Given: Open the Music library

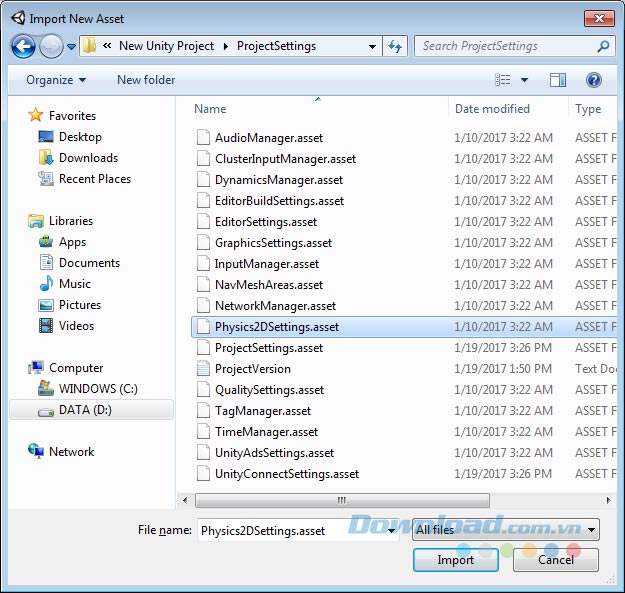Looking at the screenshot, I should (74, 284).
